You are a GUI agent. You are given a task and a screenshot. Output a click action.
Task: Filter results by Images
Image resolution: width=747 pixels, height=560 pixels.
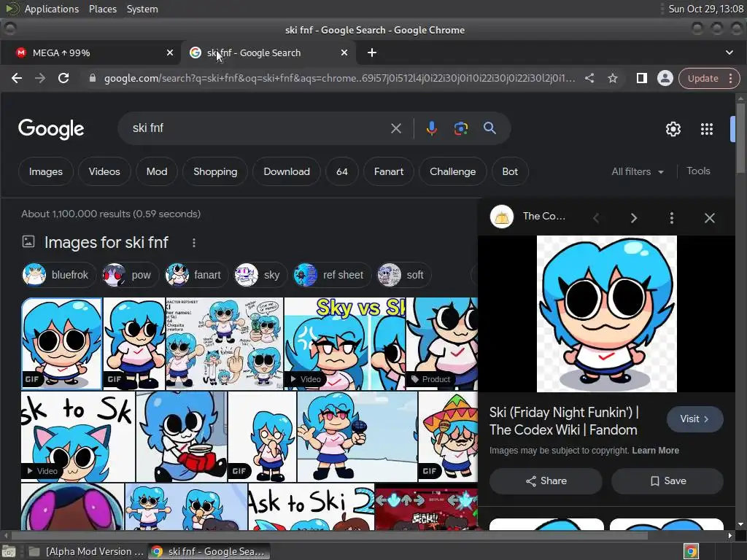pyautogui.click(x=46, y=171)
